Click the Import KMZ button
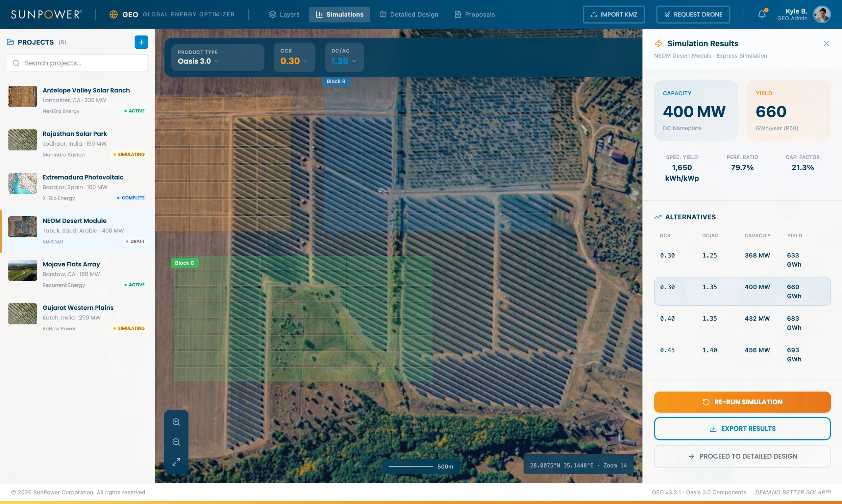Screen dimensions: 842x504 [614, 14]
